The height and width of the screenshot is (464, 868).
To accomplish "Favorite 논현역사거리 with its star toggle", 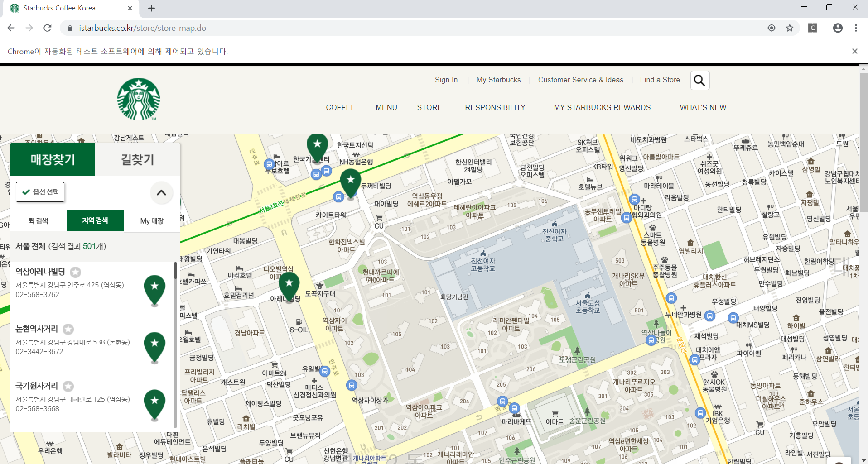I will [68, 329].
